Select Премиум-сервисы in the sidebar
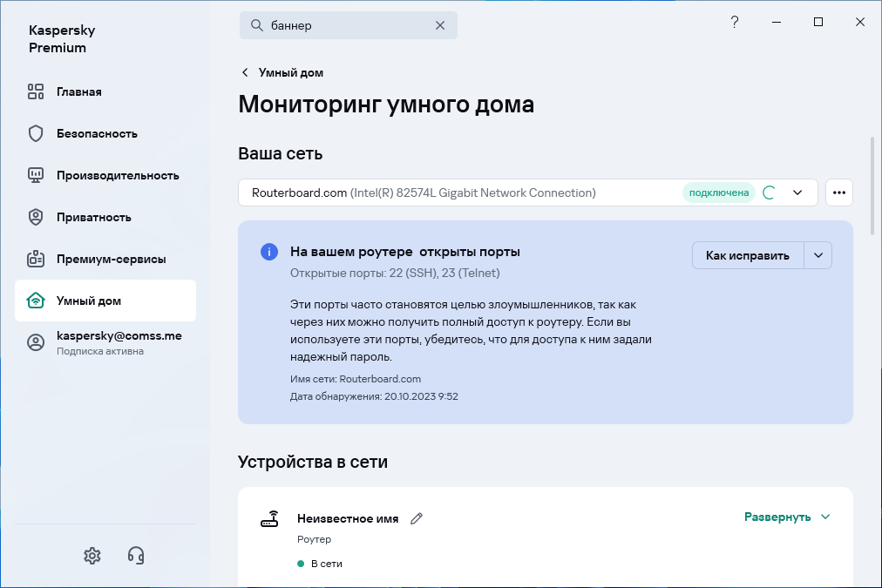Viewport: 882px width, 588px height. point(105,259)
